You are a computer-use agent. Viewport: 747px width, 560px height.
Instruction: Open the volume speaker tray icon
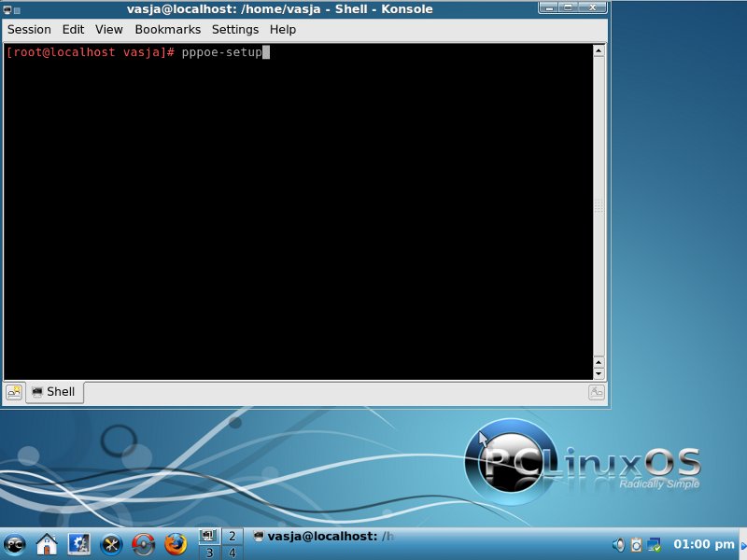coord(618,544)
